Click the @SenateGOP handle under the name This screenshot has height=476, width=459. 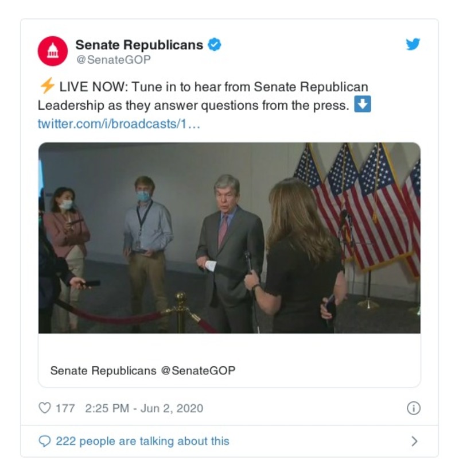(114, 60)
